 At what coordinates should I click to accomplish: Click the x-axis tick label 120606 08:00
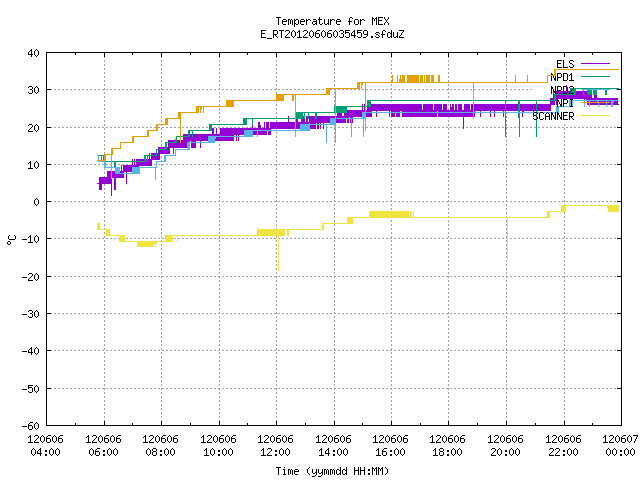tap(160, 446)
